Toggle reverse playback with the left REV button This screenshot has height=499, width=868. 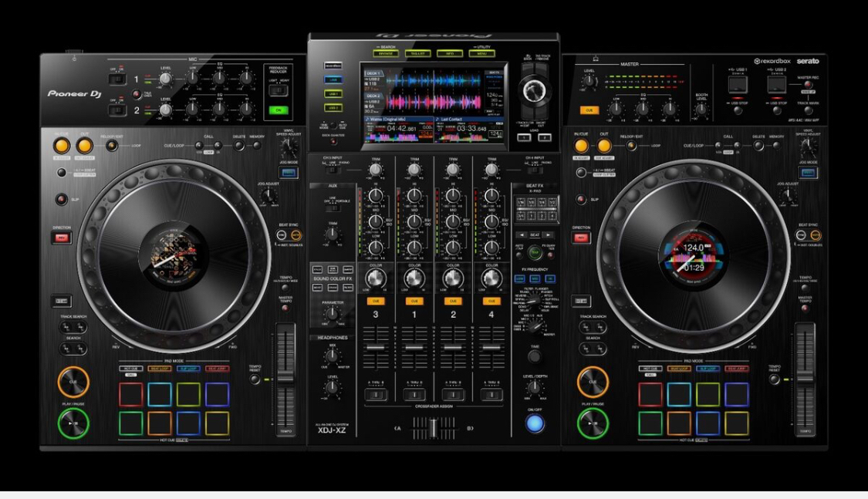click(x=59, y=238)
